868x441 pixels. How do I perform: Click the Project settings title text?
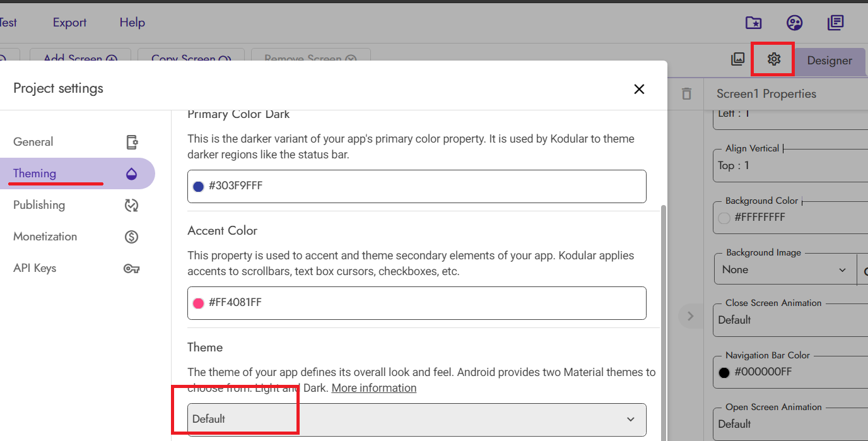(58, 88)
